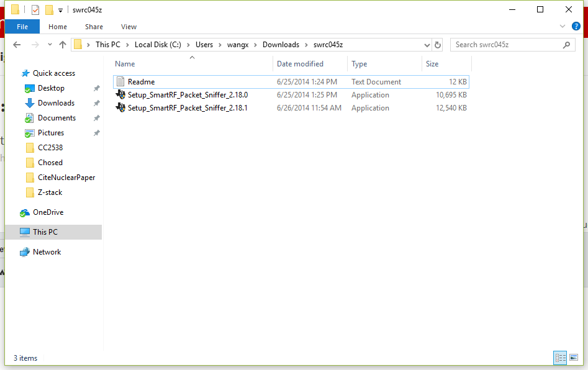Expand the chevron after This PC breadcrumb
The image size is (588, 370).
pos(127,45)
